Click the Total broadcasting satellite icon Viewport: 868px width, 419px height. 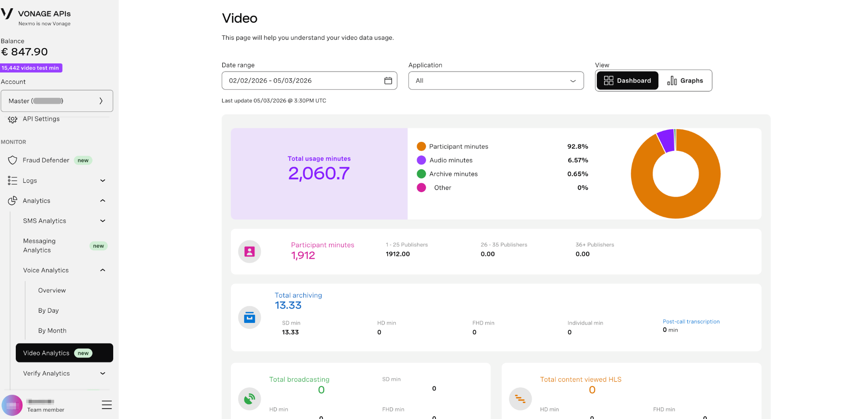[249, 399]
